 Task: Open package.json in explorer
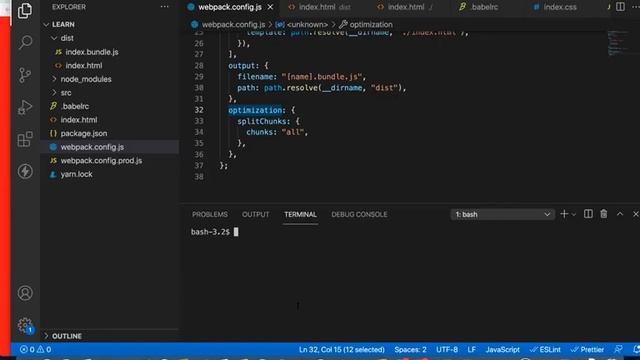[84, 133]
